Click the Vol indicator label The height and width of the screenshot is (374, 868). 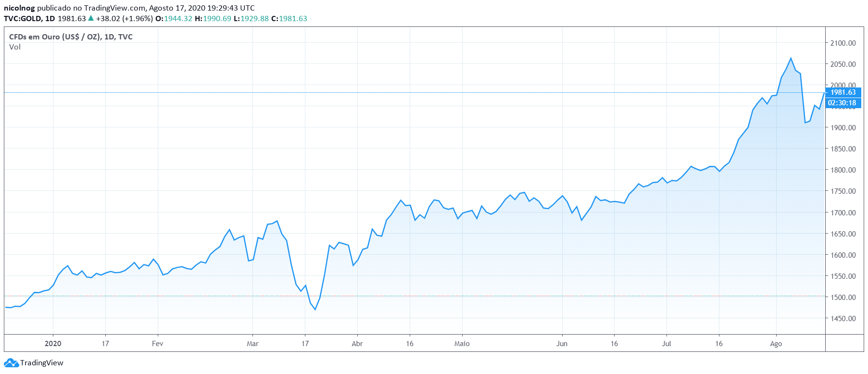[15, 47]
